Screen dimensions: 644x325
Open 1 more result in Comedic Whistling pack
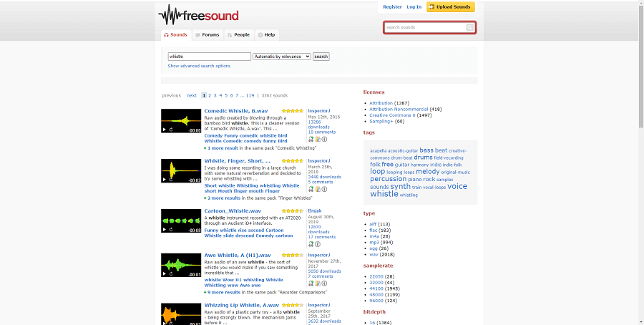223,148
